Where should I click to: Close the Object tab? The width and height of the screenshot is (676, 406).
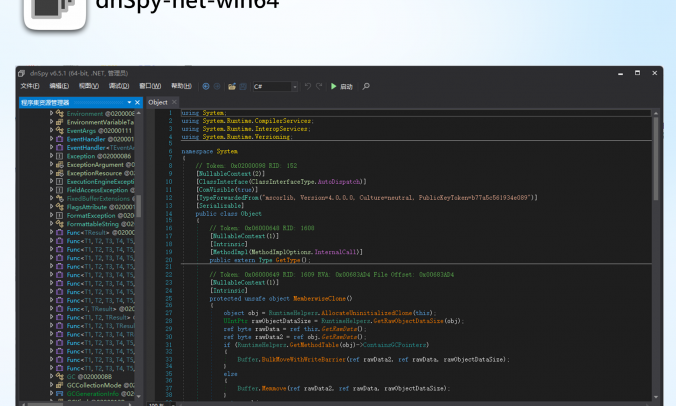(x=174, y=102)
